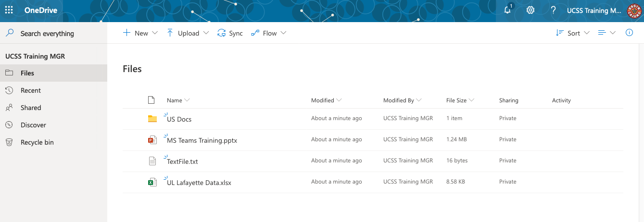Go to Files in the sidebar
Screen dimensions: 644x222
[x=53, y=73]
